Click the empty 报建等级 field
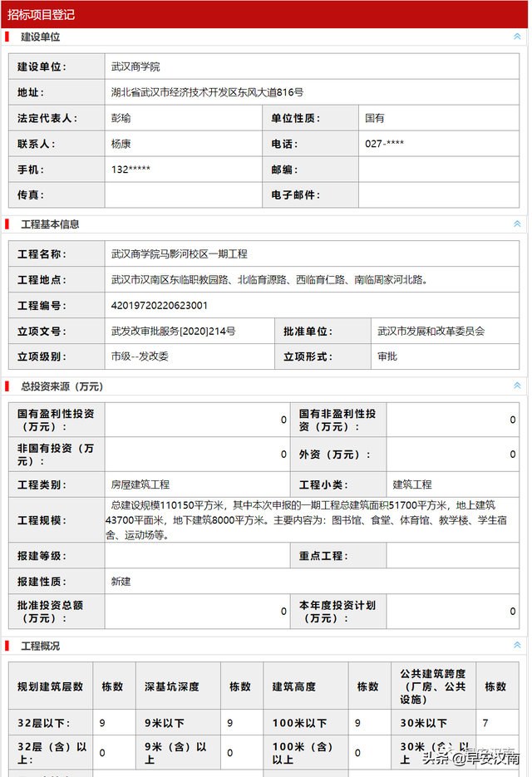Viewport: 532px width, 777px height. [197, 555]
